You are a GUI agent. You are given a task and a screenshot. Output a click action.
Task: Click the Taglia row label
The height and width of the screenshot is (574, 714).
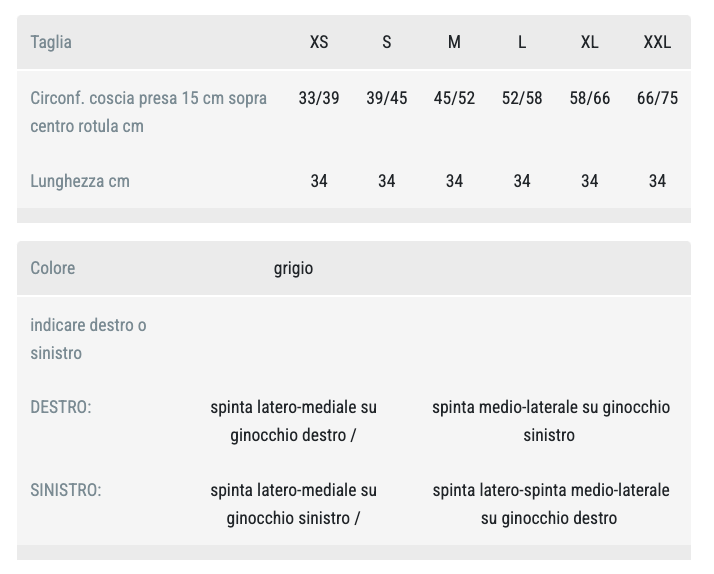(51, 42)
